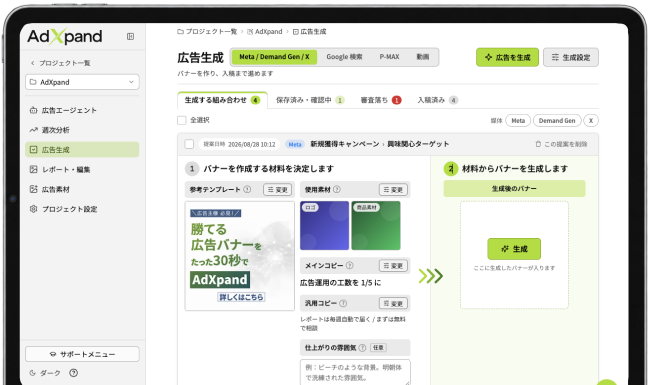Select 広告生成 in the sidebar
The image size is (652, 385).
click(82, 150)
